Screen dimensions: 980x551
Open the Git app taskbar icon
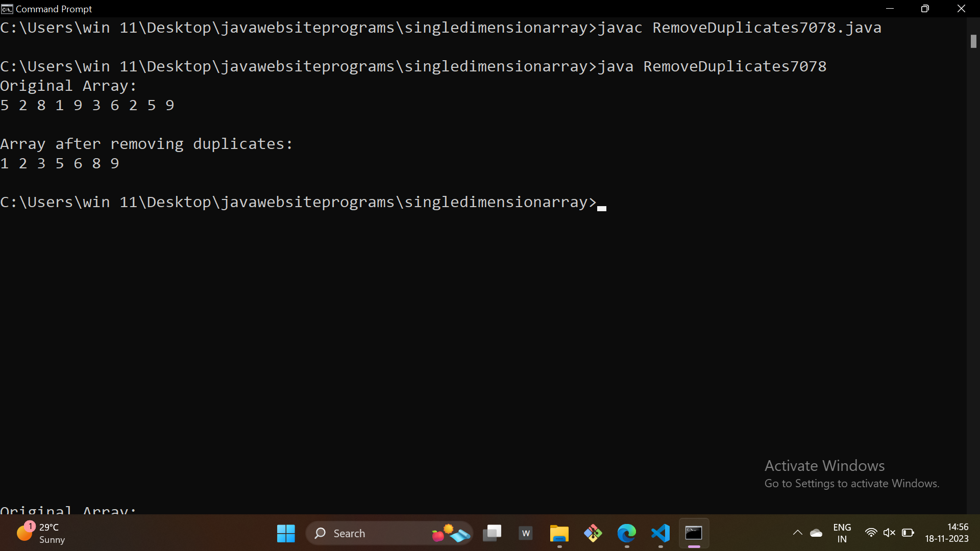point(593,533)
